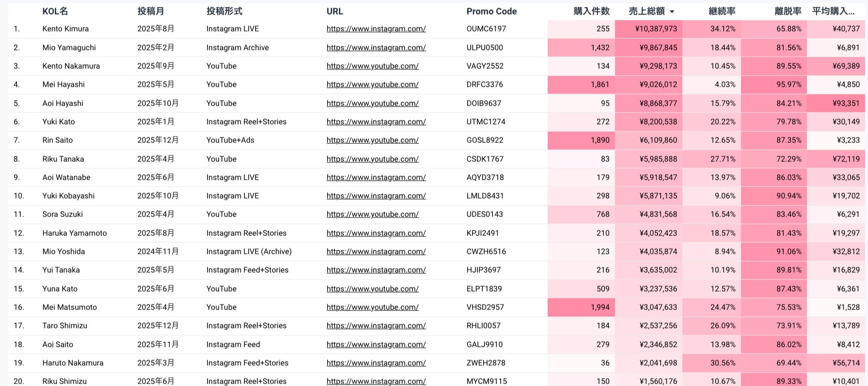Viewport: 868px width, 386px height.
Task: Open Rin Saito's YouTube link
Action: point(373,140)
